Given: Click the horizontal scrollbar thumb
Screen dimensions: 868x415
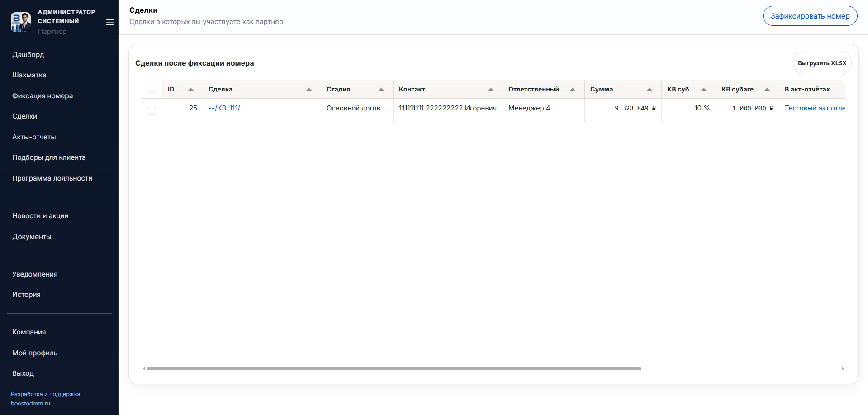Looking at the screenshot, I should tap(394, 369).
